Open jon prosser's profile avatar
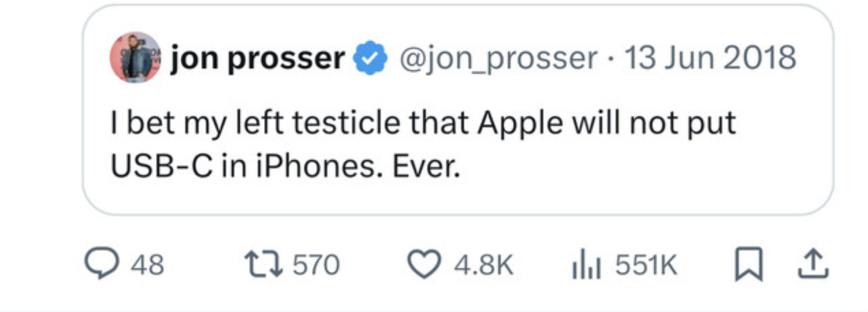Screen dimensions: 868x312 point(135,57)
